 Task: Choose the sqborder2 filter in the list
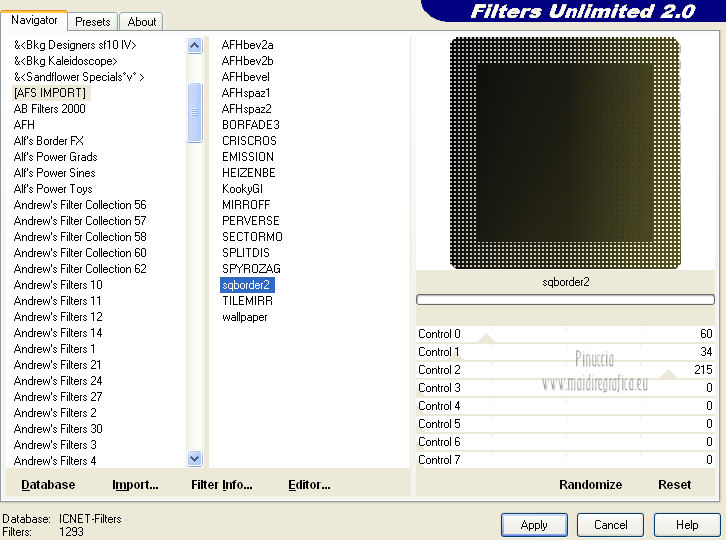(x=247, y=285)
